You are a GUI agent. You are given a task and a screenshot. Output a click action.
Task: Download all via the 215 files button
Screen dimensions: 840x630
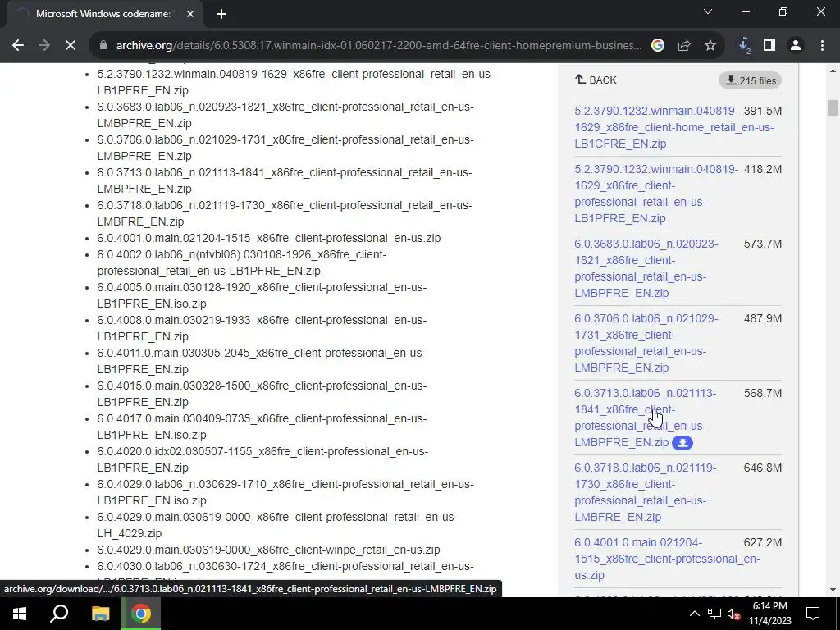751,81
